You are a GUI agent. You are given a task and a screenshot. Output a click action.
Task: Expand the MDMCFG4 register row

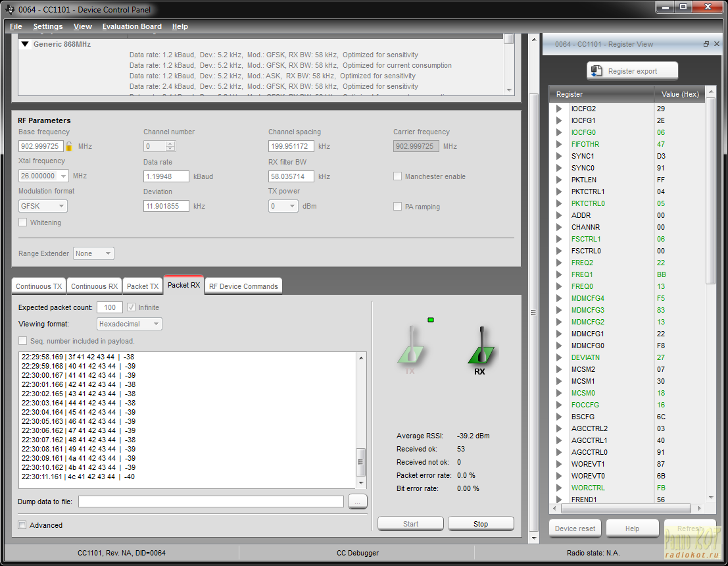(558, 298)
